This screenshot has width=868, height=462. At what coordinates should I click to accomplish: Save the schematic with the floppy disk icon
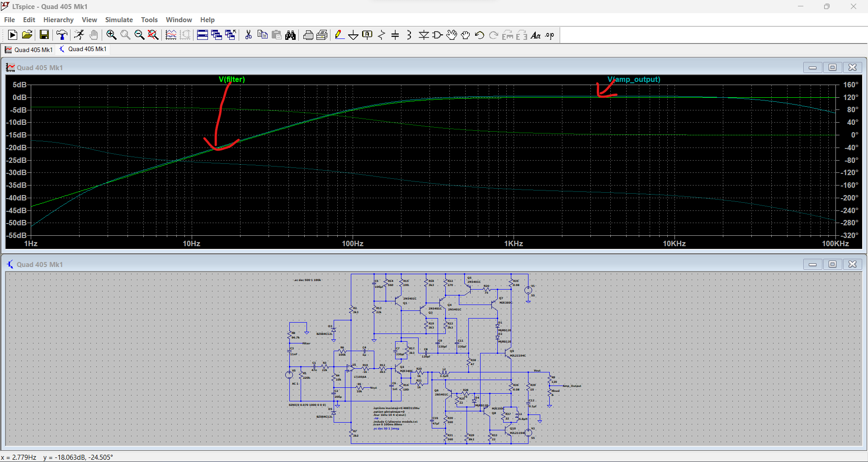(x=44, y=35)
